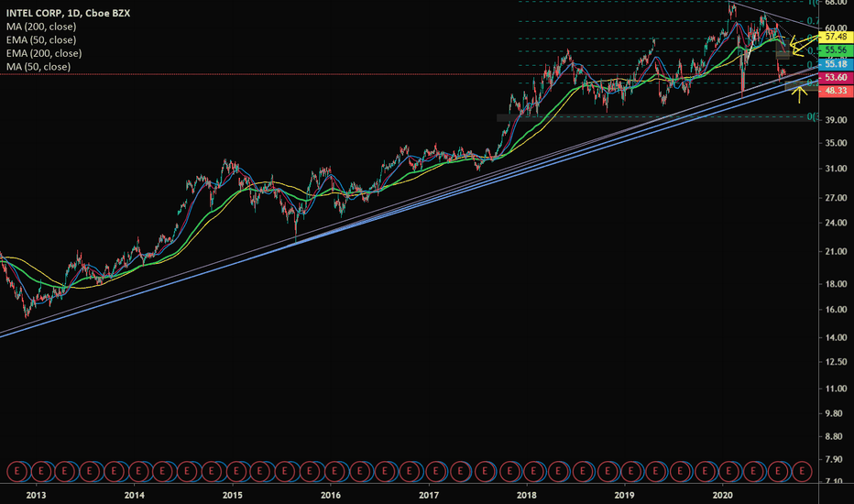854x504 pixels.
Task: Open the earnings marker nearest above the 2020 label
Action: [729, 471]
